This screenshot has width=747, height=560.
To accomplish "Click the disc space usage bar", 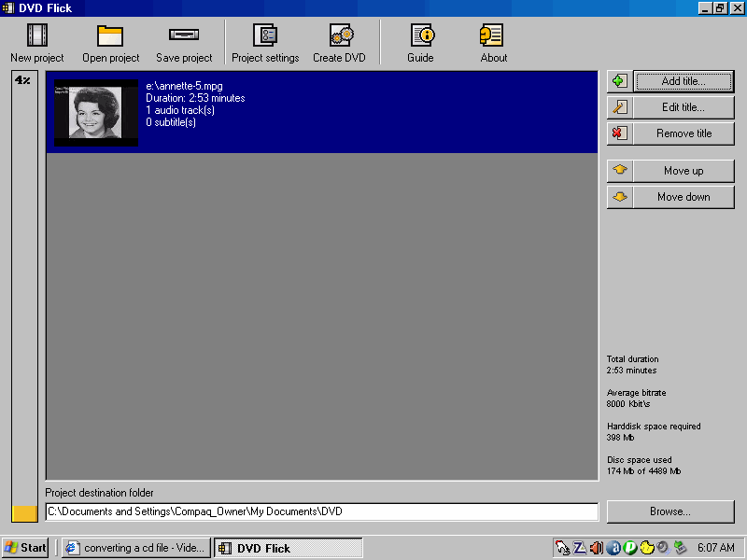I will (25, 298).
